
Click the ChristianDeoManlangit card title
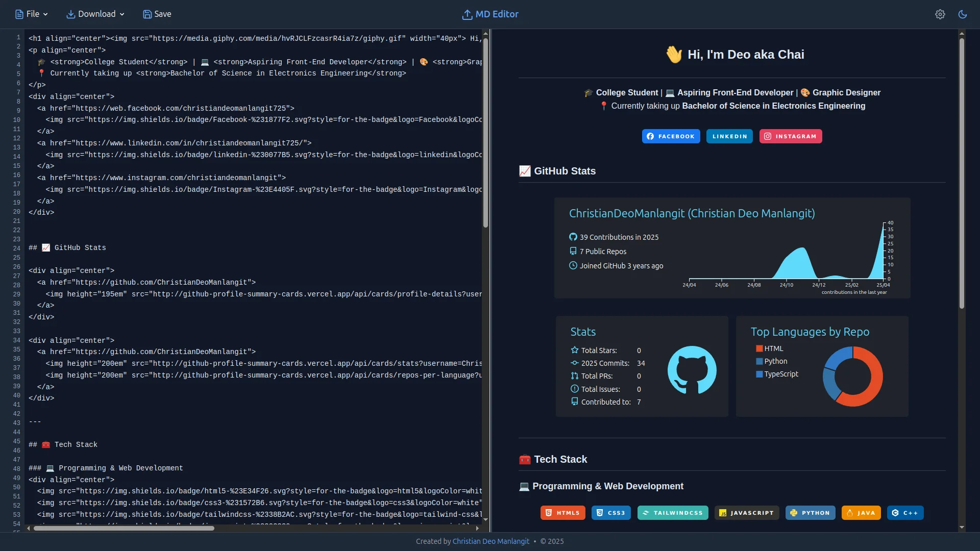(692, 213)
